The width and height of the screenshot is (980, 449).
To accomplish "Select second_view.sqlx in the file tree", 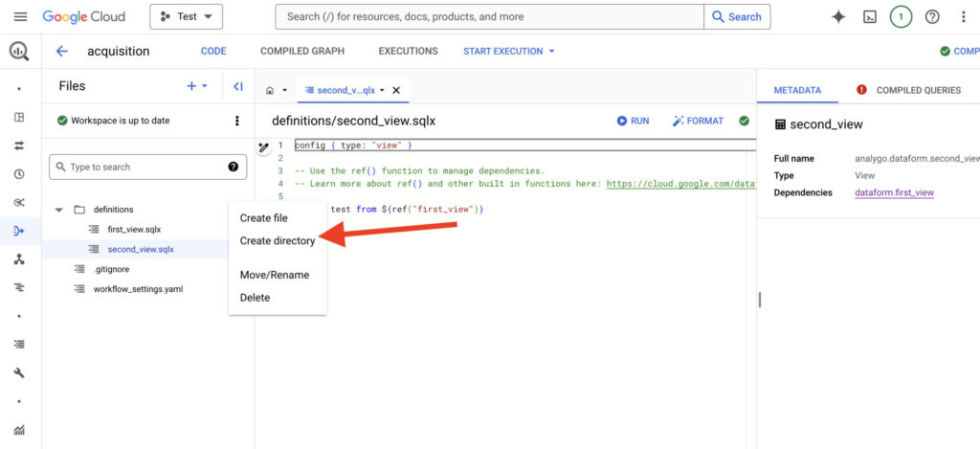I will (x=141, y=249).
